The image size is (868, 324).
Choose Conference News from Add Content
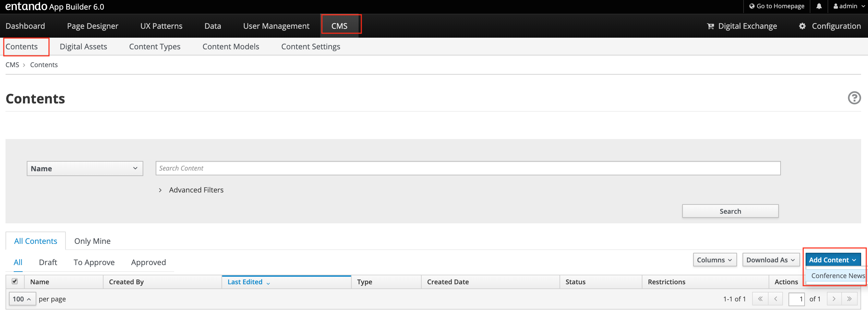click(x=837, y=276)
